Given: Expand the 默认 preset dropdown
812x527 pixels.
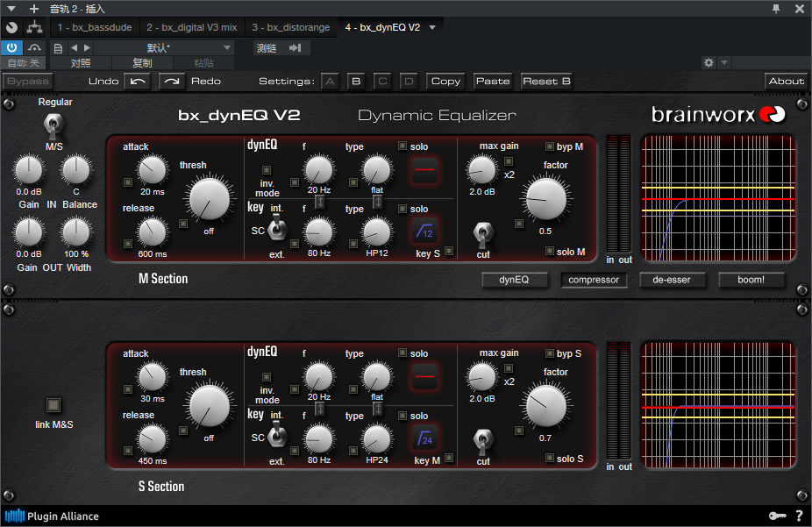Looking at the screenshot, I should 227,47.
